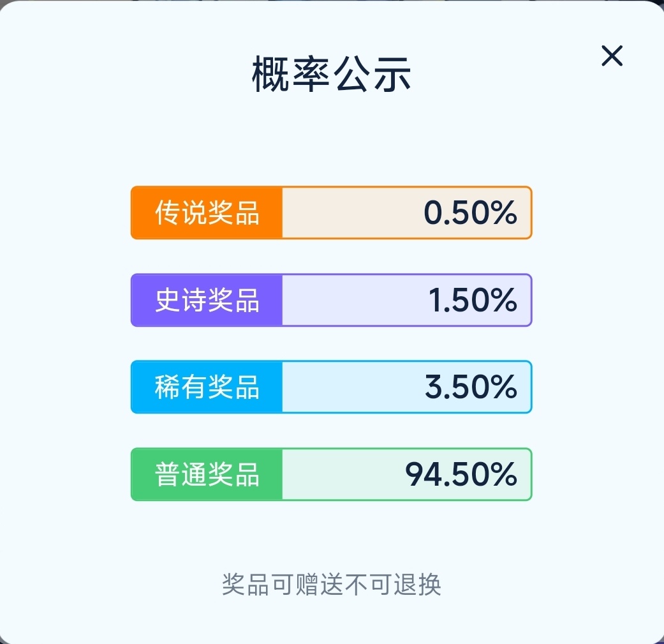The height and width of the screenshot is (644, 664).
Task: Click the 奖品可赠送不可退换 notice text
Action: coord(332,585)
